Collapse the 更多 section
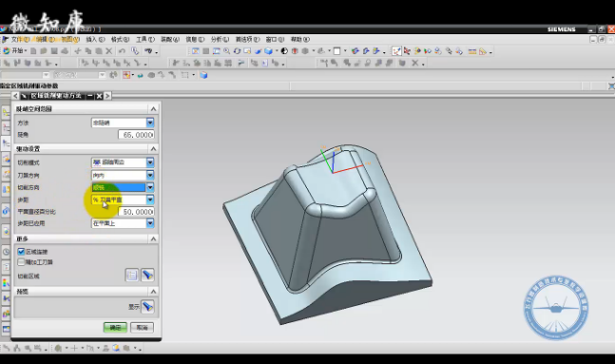This screenshot has width=615, height=364. [153, 239]
